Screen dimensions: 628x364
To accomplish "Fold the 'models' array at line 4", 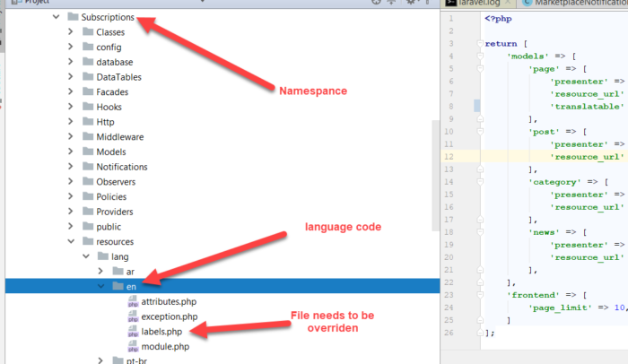I will click(480, 56).
